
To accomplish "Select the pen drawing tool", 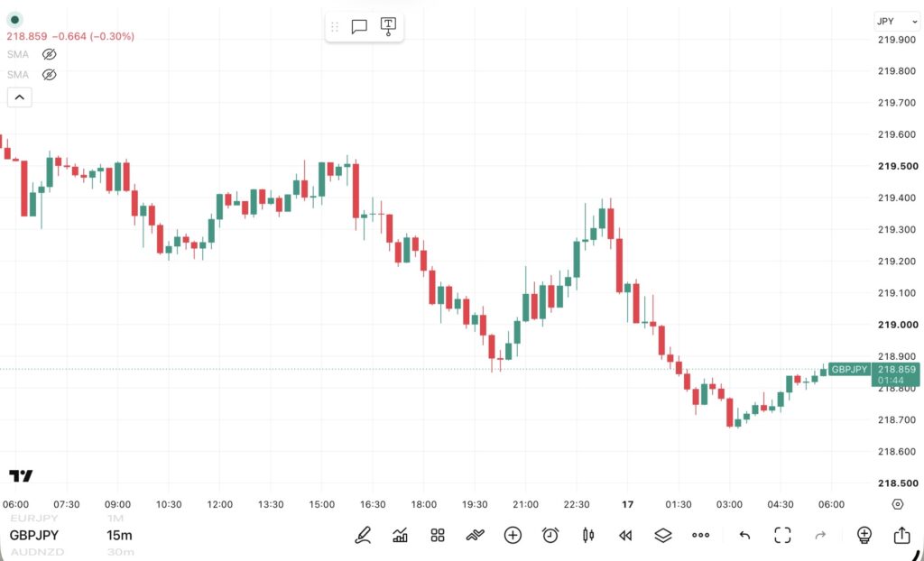I will (363, 535).
